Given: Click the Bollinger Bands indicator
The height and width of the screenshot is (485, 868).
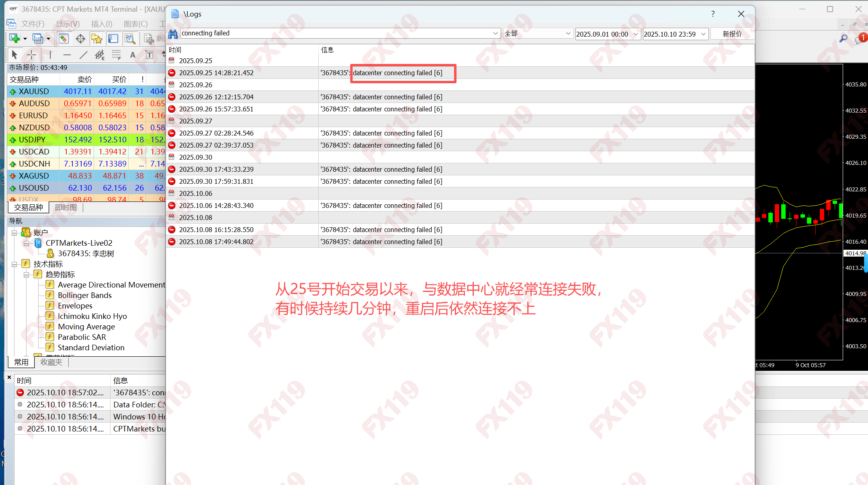Looking at the screenshot, I should [x=84, y=295].
